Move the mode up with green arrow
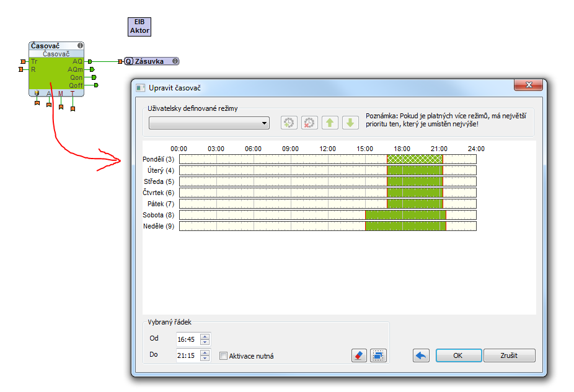 [x=330, y=123]
